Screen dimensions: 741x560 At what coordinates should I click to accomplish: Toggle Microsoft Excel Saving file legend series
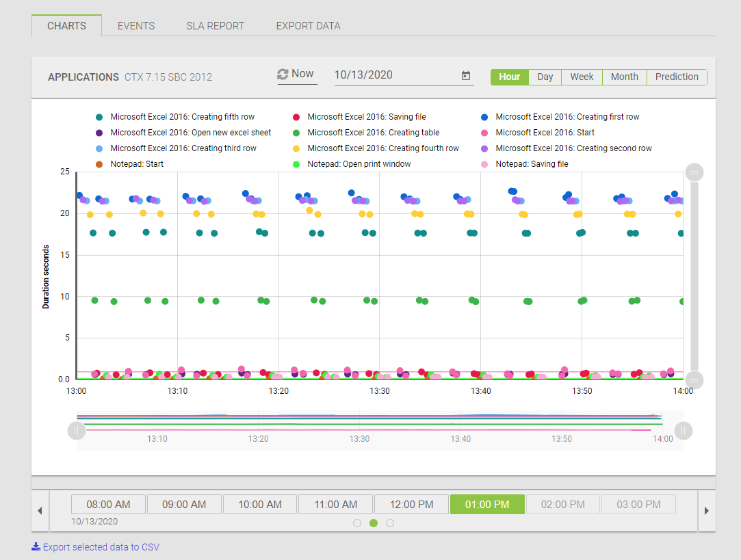point(367,117)
